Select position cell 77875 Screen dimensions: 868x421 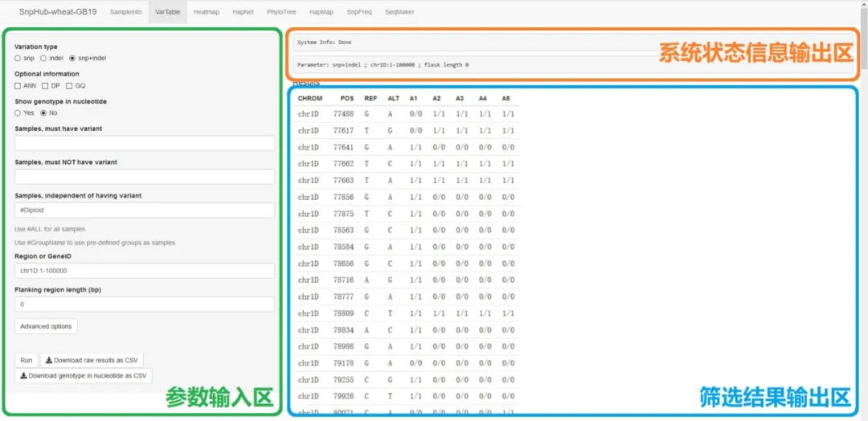click(x=343, y=214)
